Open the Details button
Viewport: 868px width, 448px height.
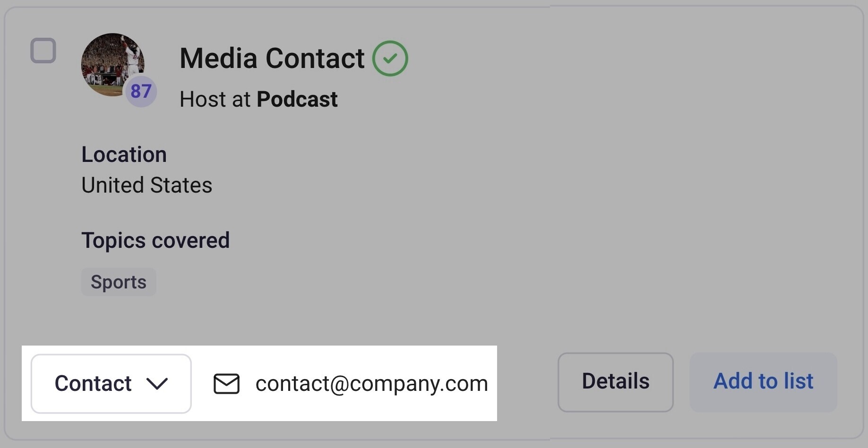click(x=615, y=382)
